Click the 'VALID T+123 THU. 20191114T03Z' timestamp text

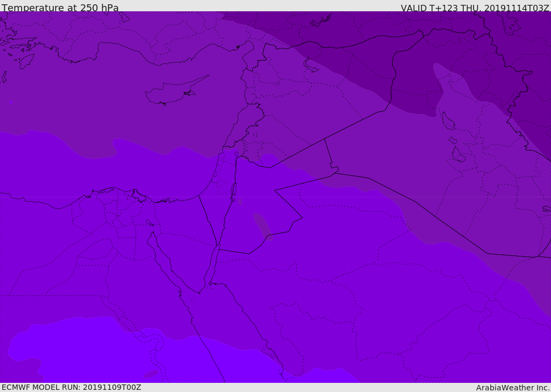click(475, 8)
